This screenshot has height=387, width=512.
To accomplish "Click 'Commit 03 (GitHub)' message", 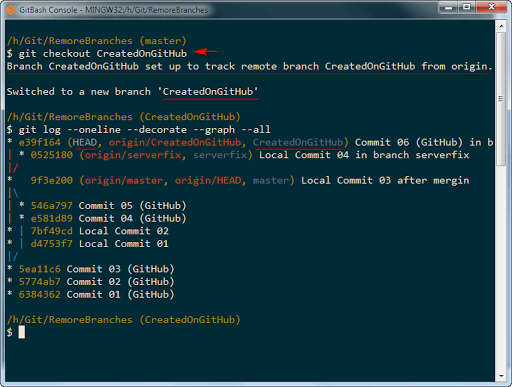I will 120,269.
